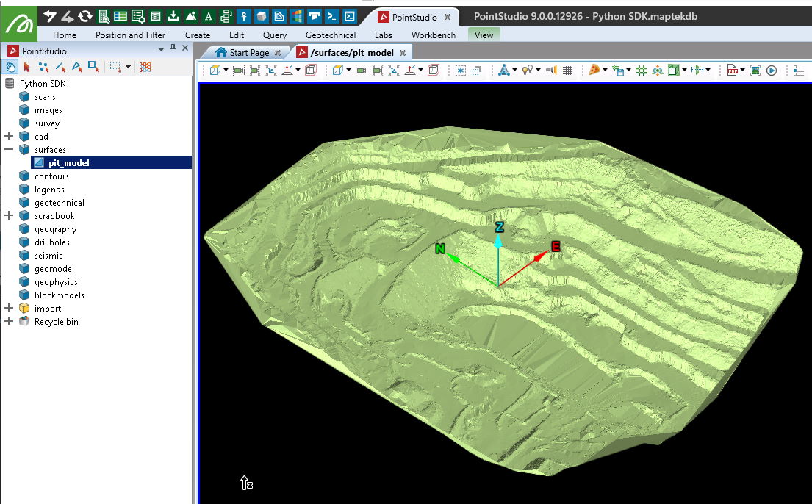The width and height of the screenshot is (812, 504).
Task: Pin the PointStudio explorer panel
Action: (173, 48)
